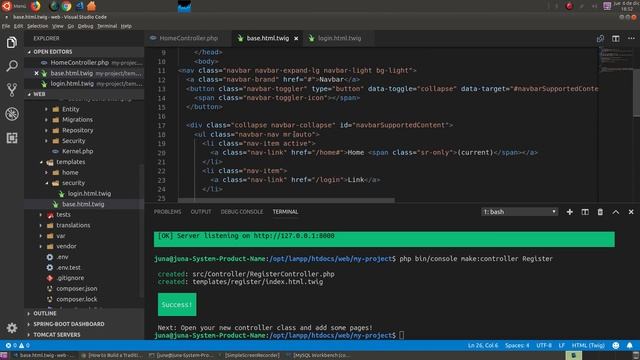Click errors and warnings count in status bar
This screenshot has height=360, width=640.
click(x=18, y=345)
